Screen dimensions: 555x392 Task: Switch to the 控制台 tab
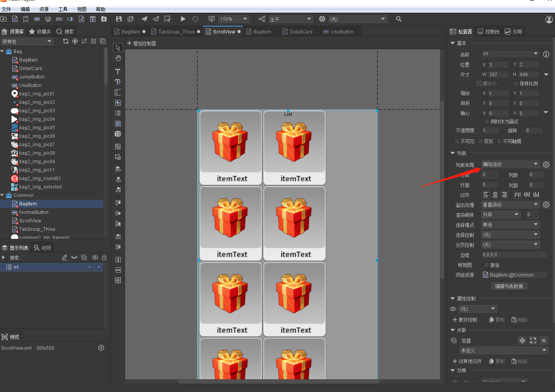[x=488, y=32]
